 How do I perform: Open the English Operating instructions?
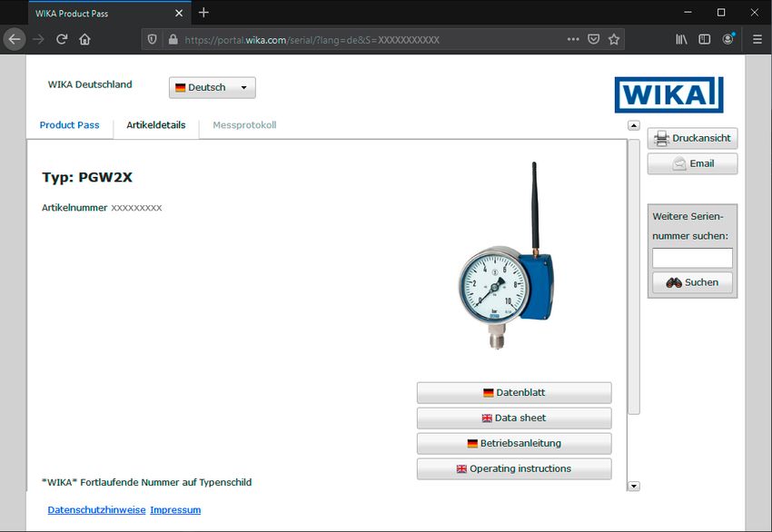514,469
